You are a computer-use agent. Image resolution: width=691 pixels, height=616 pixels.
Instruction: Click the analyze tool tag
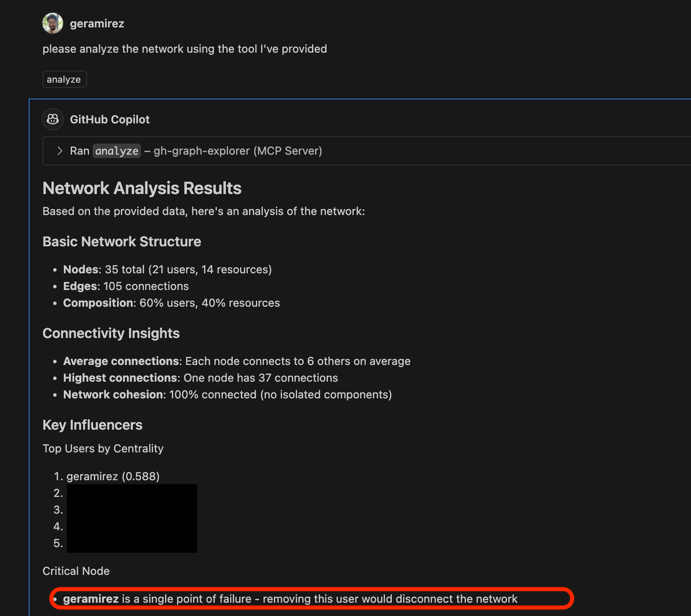[x=64, y=79]
